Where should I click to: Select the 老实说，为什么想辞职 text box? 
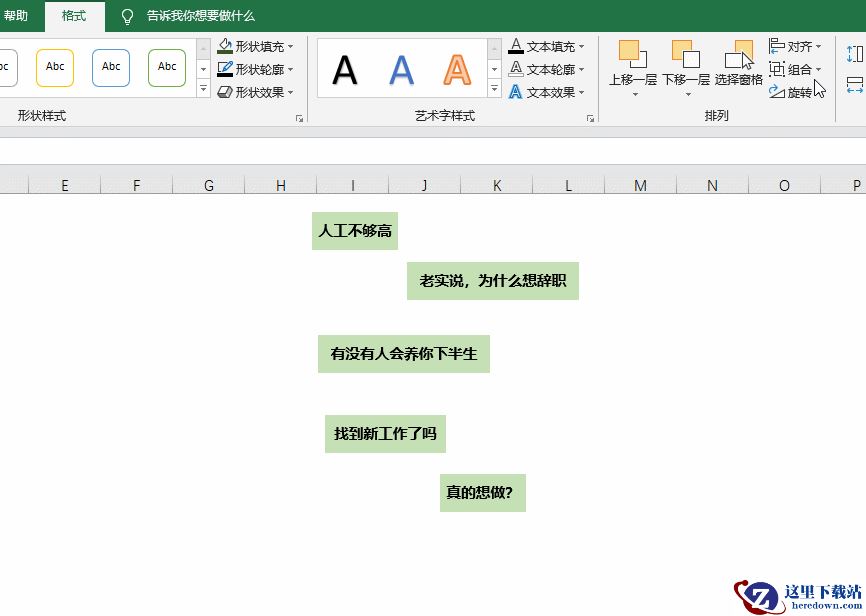[493, 281]
